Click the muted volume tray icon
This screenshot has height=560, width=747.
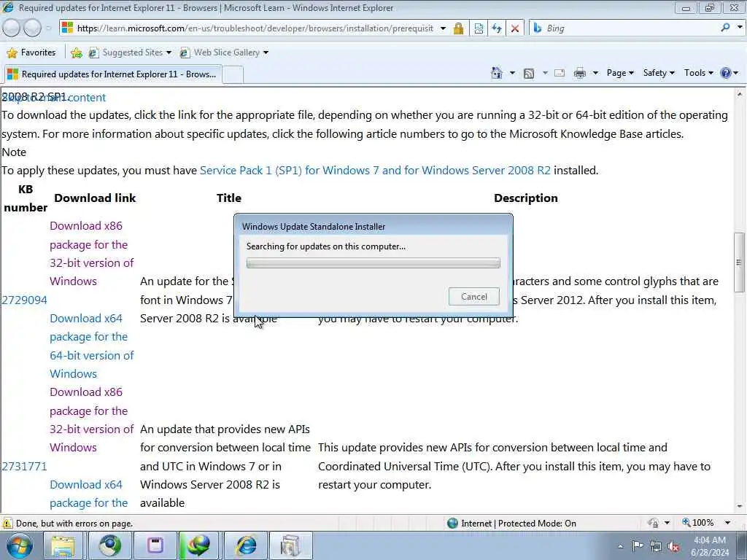[x=673, y=546]
